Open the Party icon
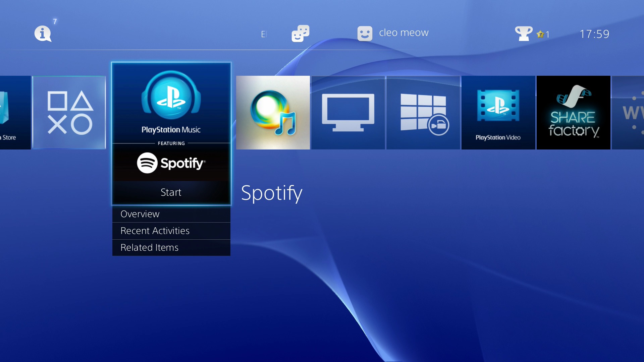644x362 pixels. pos(300,33)
